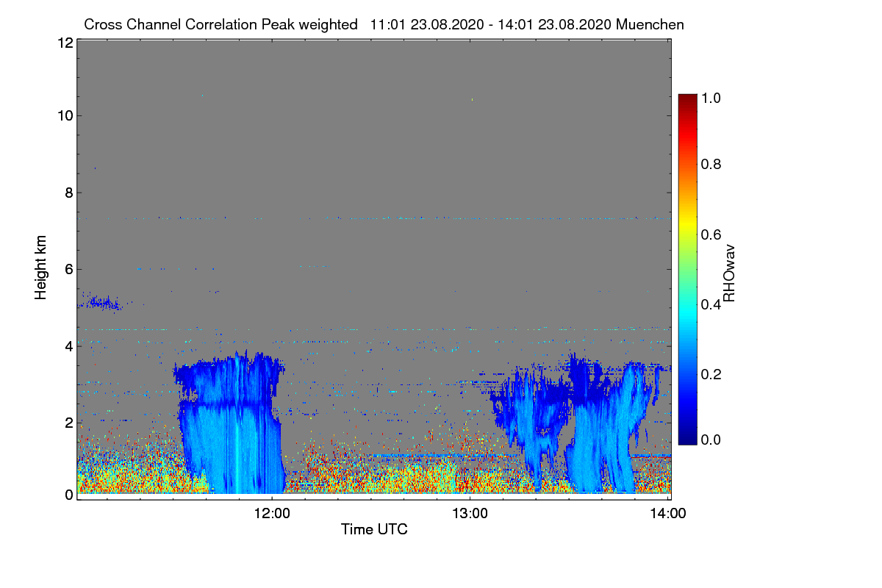Click the height axis tick label "10"

(x=65, y=115)
